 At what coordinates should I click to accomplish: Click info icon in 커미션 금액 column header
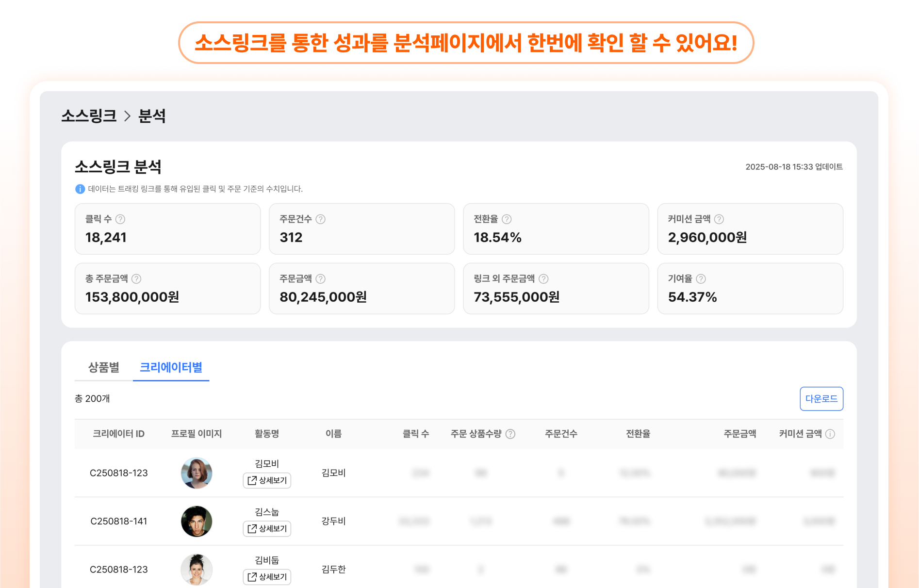(830, 434)
